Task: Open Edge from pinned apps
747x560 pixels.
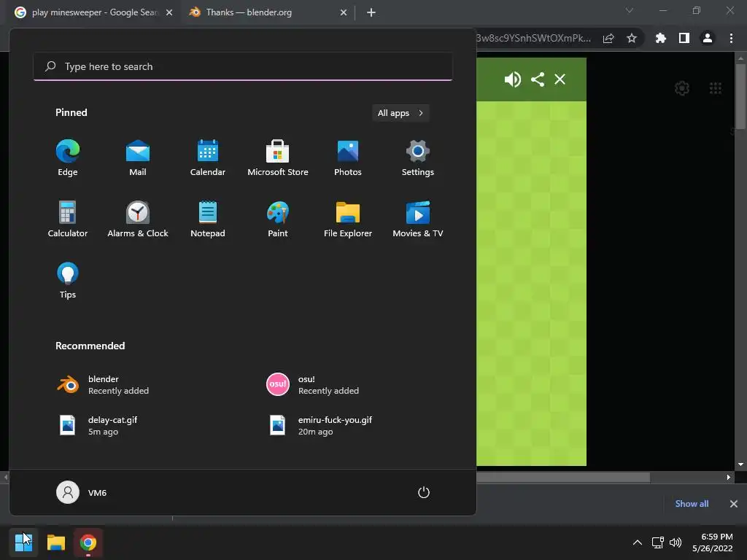Action: point(68,157)
